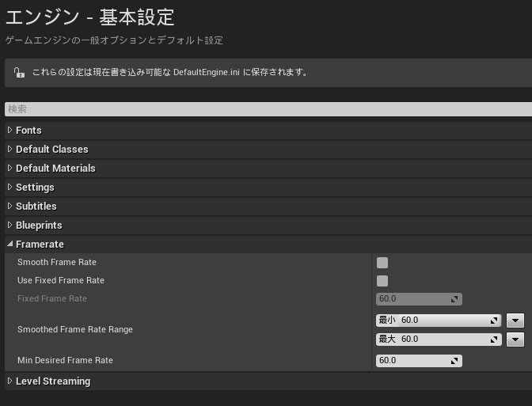The image size is (532, 406).
Task: Expand the Default Classes section
Action: click(9, 149)
